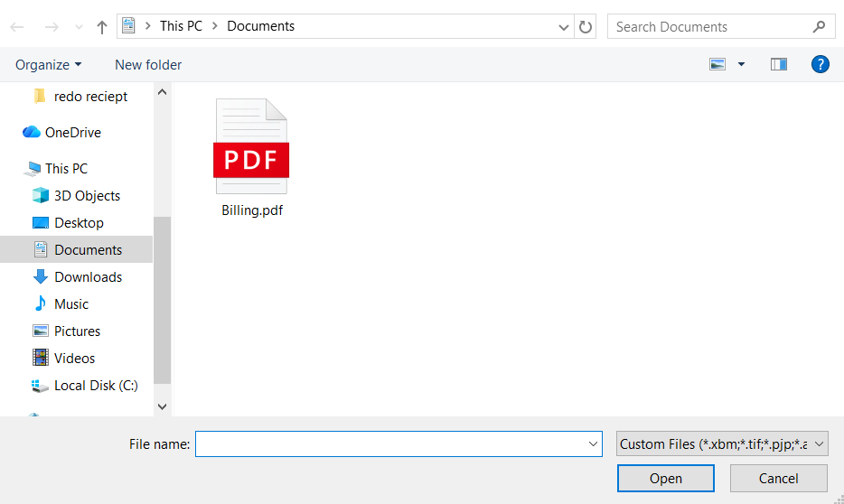The height and width of the screenshot is (504, 844).
Task: Open more view options dropdown arrow
Action: point(741,64)
